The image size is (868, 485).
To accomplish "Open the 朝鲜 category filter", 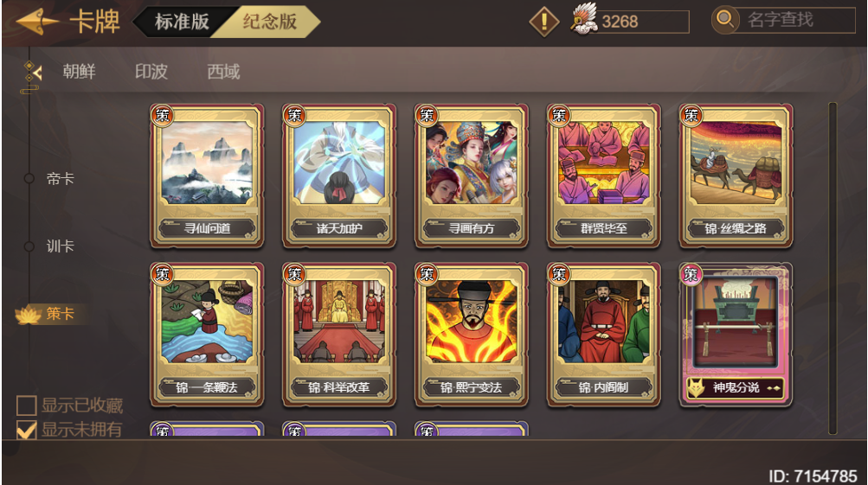I will pyautogui.click(x=79, y=72).
